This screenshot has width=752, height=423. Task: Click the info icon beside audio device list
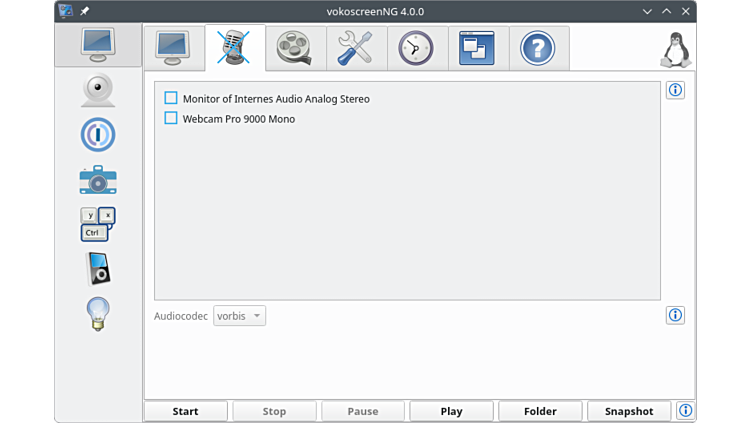675,91
